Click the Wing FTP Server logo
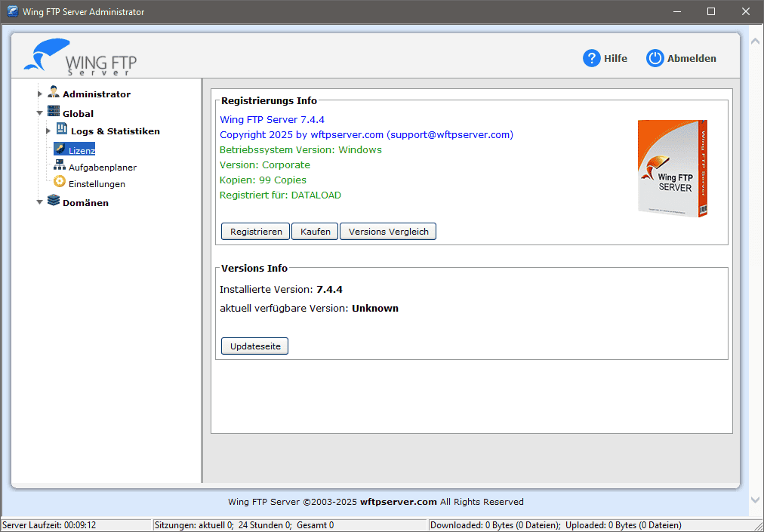Image resolution: width=764 pixels, height=532 pixels. click(80, 57)
